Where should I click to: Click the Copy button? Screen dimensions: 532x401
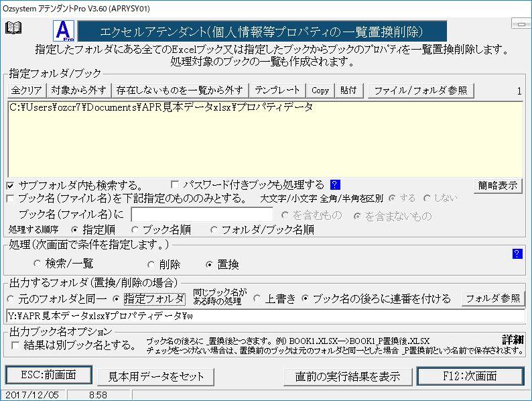tap(320, 91)
